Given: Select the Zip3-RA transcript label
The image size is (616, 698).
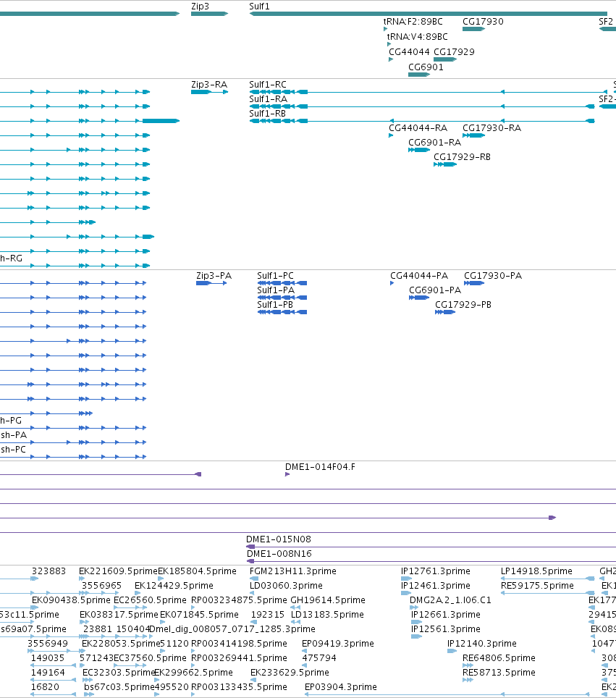Looking at the screenshot, I should 209,84.
